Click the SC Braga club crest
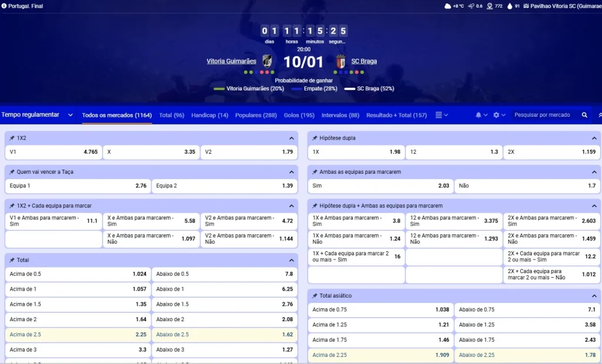The width and height of the screenshot is (602, 364). (340, 62)
